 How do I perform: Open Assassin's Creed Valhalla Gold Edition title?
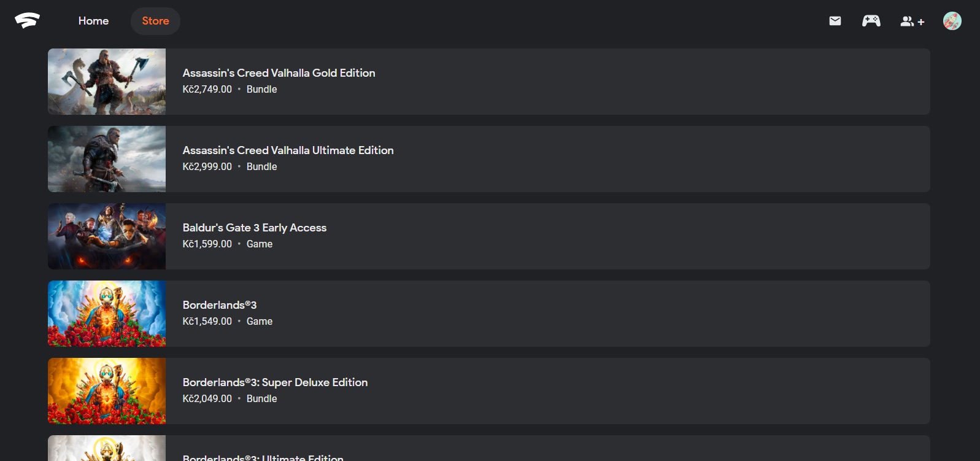tap(279, 73)
